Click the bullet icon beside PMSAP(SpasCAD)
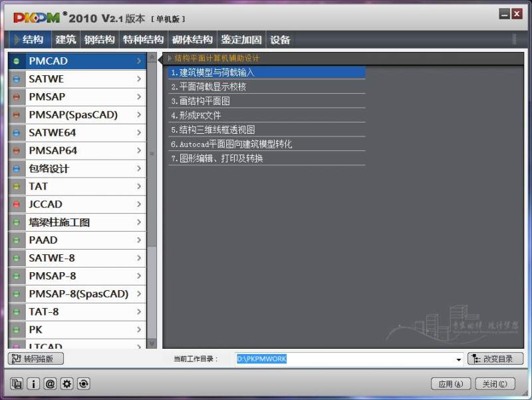Viewport: 532px width, 400px height. (x=16, y=114)
